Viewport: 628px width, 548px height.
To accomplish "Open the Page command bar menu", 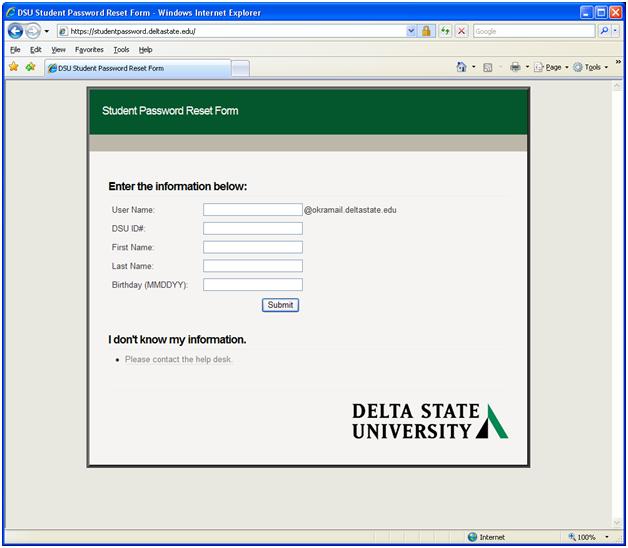I will coord(551,67).
